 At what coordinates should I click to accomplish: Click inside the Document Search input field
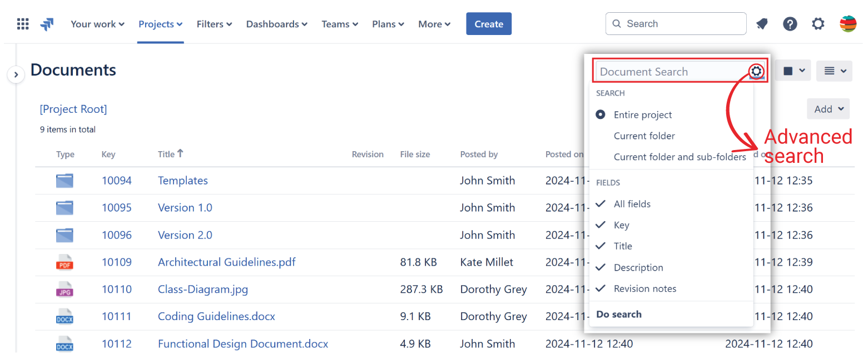pyautogui.click(x=667, y=71)
